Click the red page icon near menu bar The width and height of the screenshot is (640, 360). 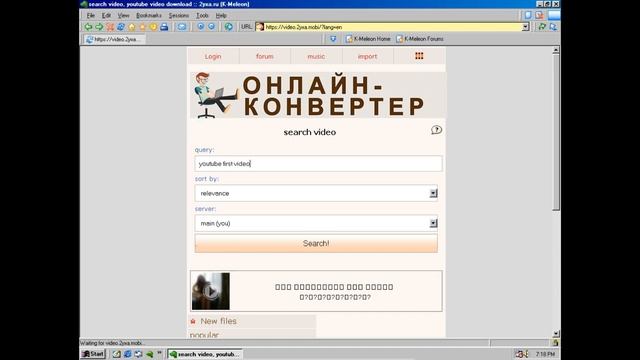[539, 15]
